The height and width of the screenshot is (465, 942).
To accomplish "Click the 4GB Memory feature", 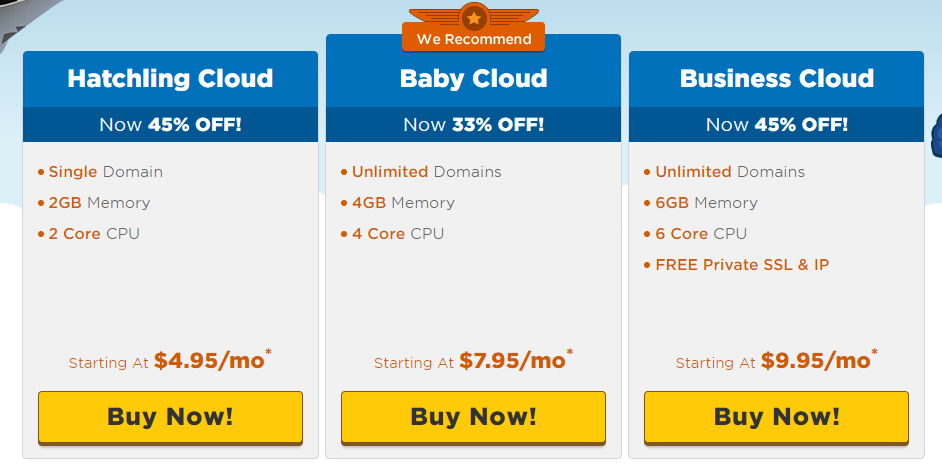I will click(x=403, y=203).
